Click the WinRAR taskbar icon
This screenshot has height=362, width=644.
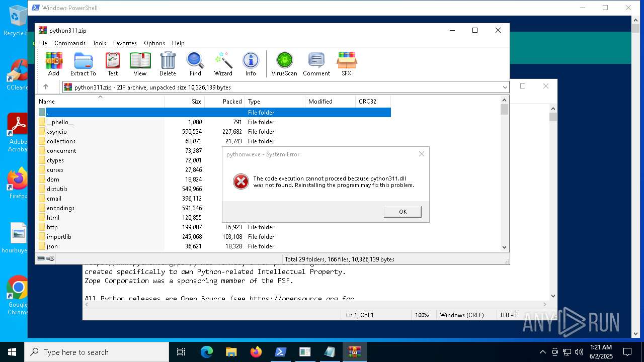pyautogui.click(x=355, y=352)
